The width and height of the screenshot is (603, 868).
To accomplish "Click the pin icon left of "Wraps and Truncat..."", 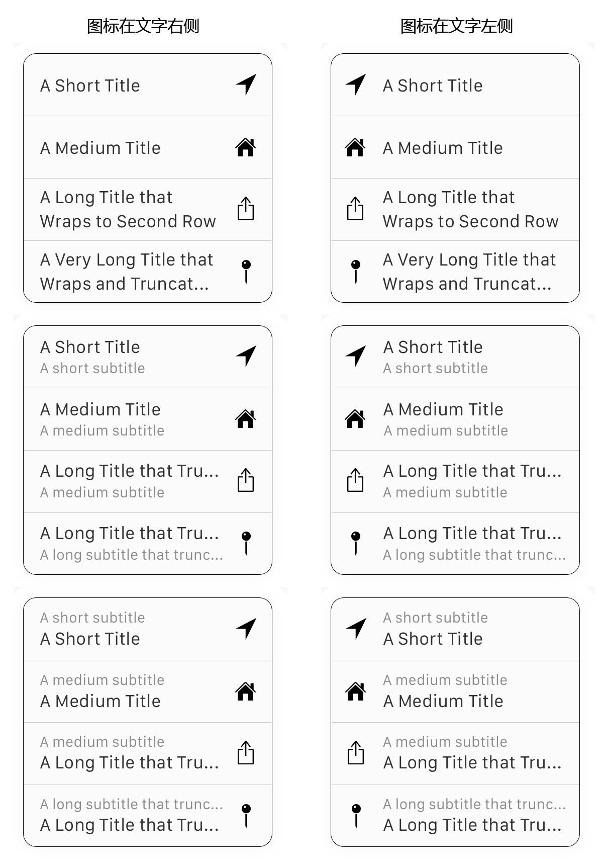I will click(356, 272).
